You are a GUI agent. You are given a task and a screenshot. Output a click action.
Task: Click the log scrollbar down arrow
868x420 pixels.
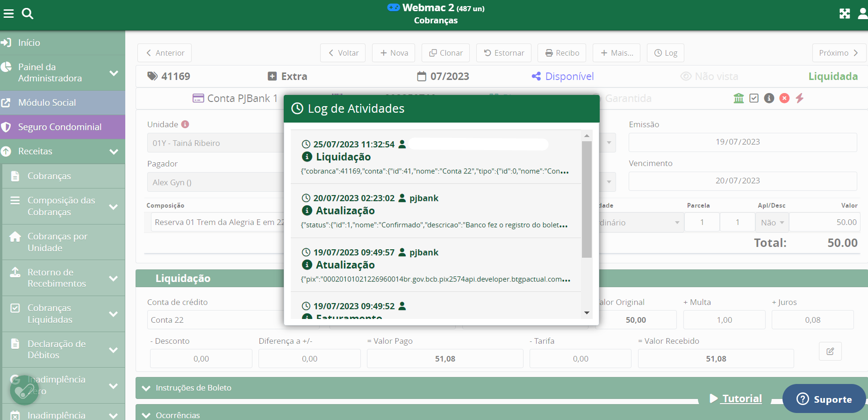(587, 313)
